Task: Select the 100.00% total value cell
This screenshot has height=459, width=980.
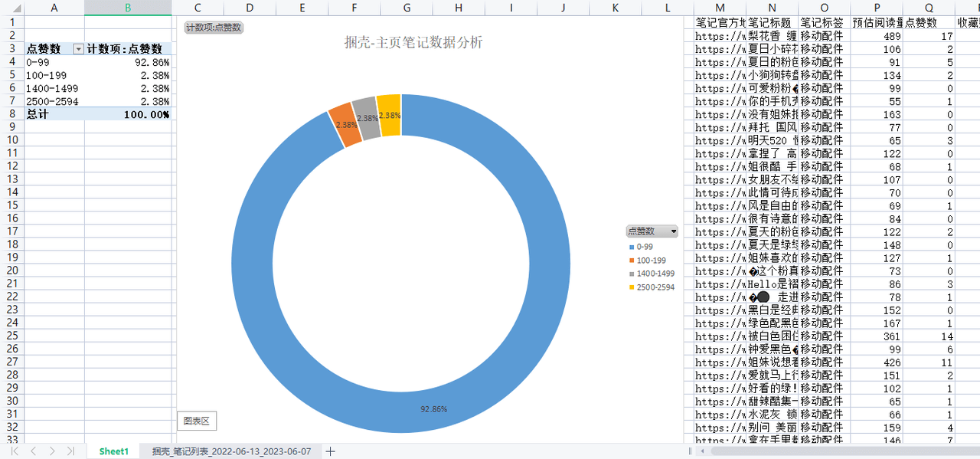Action: 128,114
